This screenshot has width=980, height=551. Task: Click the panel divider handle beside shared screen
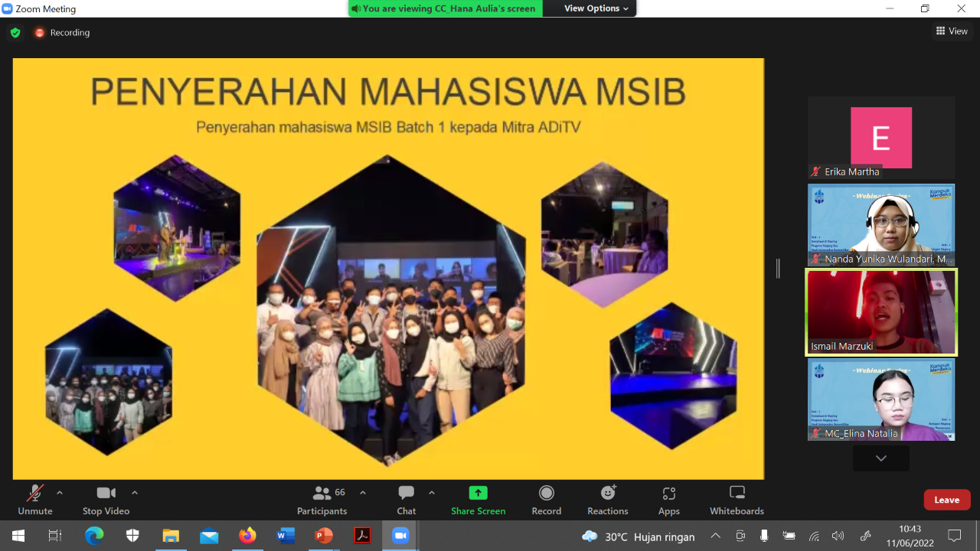pyautogui.click(x=778, y=269)
